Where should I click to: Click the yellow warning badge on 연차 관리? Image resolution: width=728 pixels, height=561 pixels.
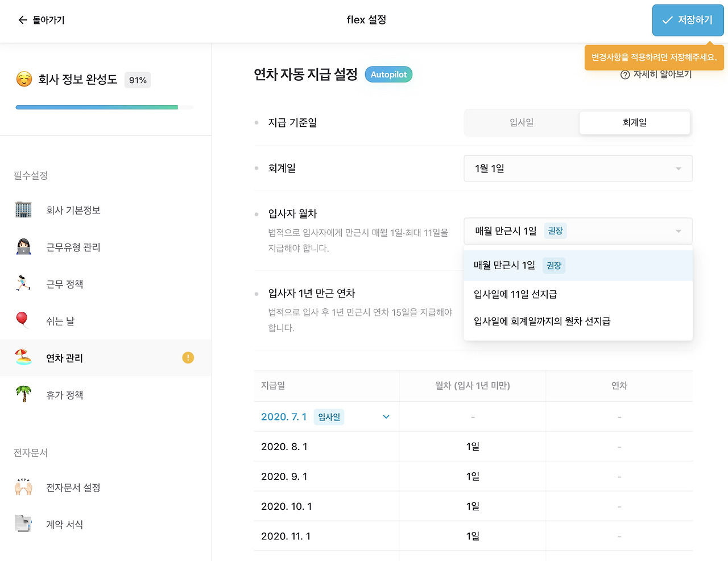pyautogui.click(x=188, y=357)
